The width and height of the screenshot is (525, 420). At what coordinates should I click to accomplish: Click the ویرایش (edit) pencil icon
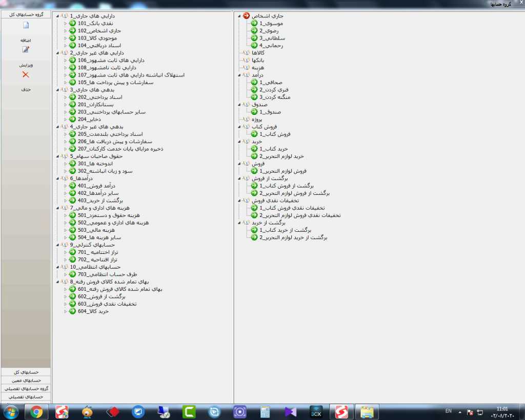[26, 50]
